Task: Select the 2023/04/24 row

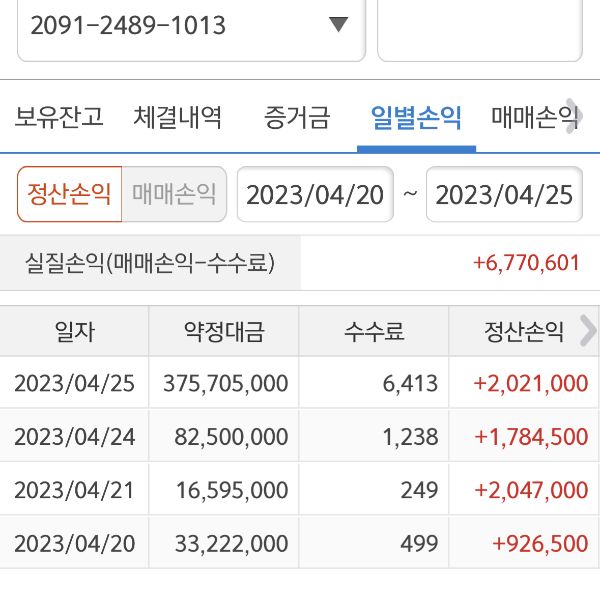Action: pos(300,437)
